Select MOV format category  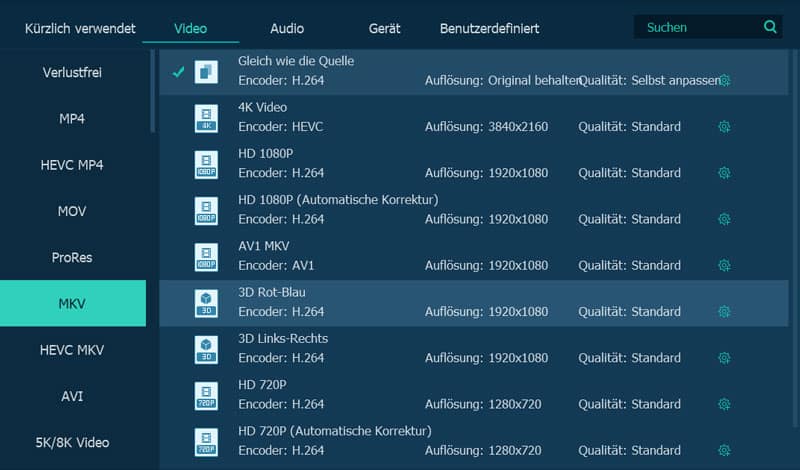point(72,211)
